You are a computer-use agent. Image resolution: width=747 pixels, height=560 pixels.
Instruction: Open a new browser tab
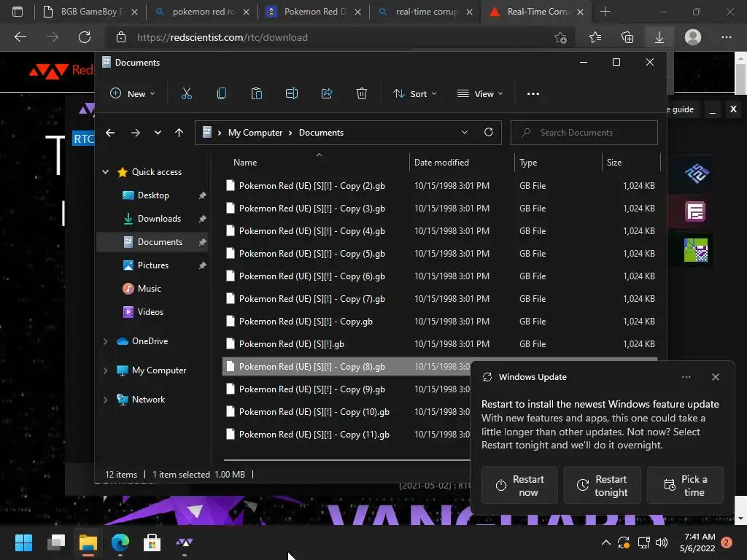pos(605,12)
